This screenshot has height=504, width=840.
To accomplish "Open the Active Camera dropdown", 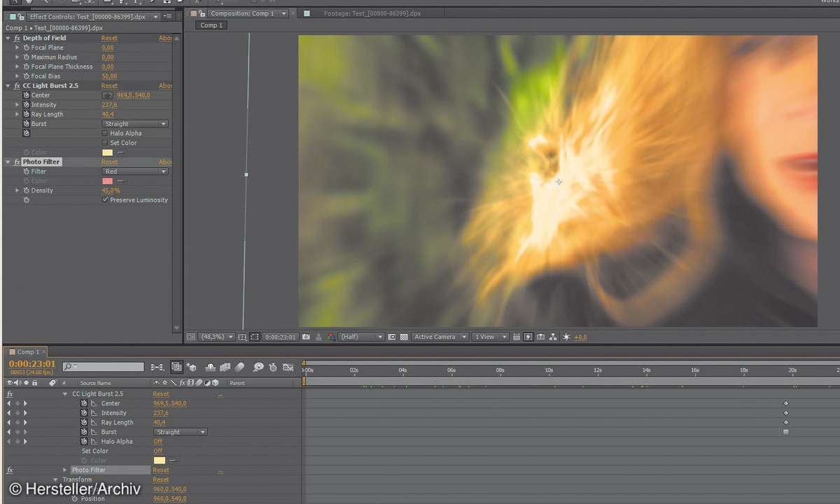I will tap(440, 337).
